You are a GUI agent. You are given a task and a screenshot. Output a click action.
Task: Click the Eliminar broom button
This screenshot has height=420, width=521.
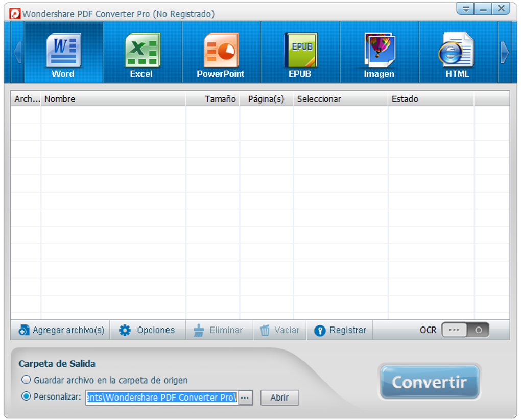point(218,330)
